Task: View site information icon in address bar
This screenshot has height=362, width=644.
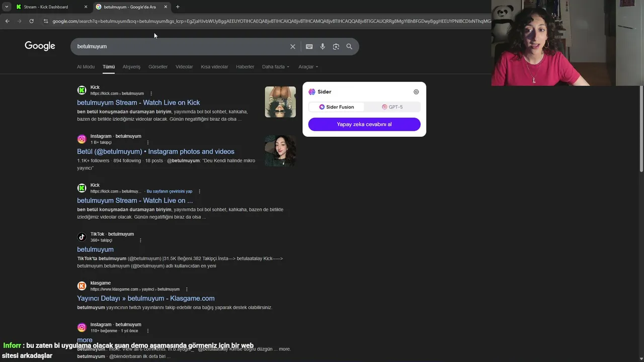Action: click(x=46, y=21)
